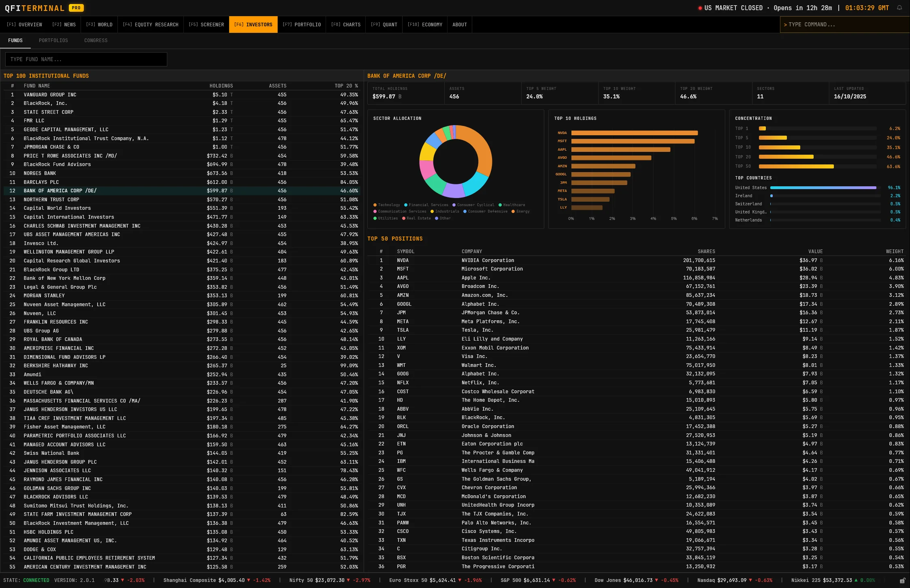Viewport: 910px width, 588px height.
Task: Switch to the PORTFOLIOS tab
Action: [53, 40]
